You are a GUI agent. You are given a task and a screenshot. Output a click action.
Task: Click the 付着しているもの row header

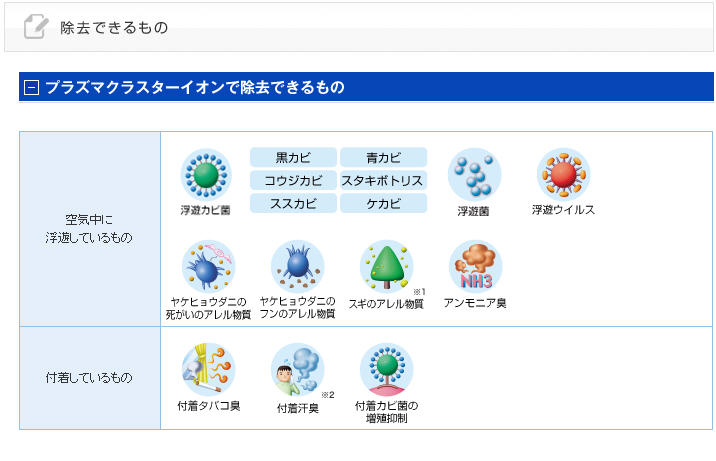90,378
